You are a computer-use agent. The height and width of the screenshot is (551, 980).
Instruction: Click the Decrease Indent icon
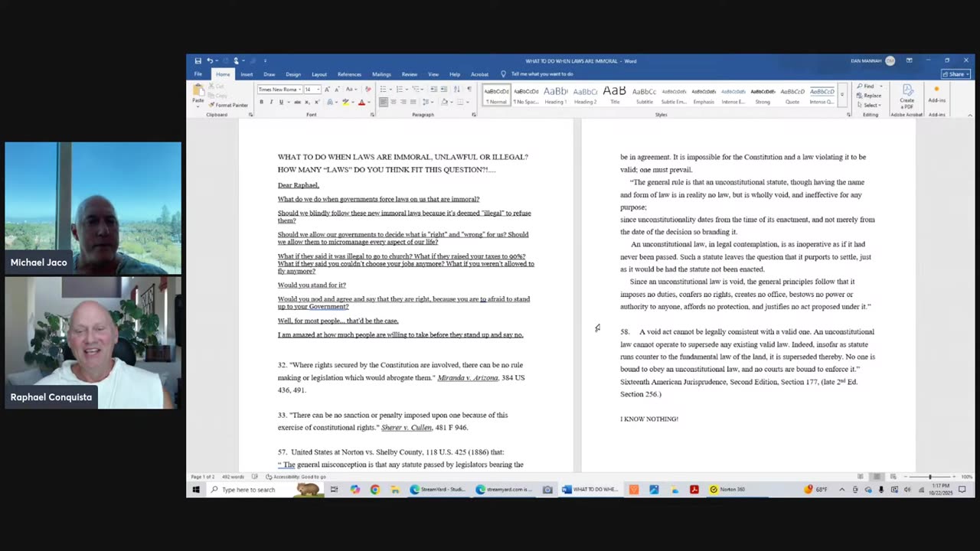point(433,90)
